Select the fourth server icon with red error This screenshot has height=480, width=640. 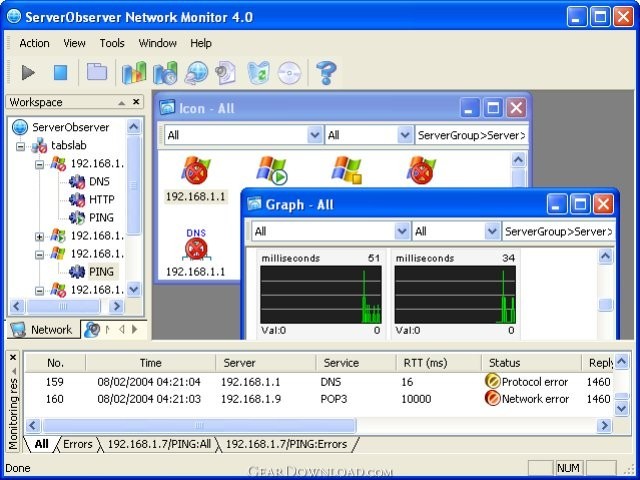[x=422, y=170]
